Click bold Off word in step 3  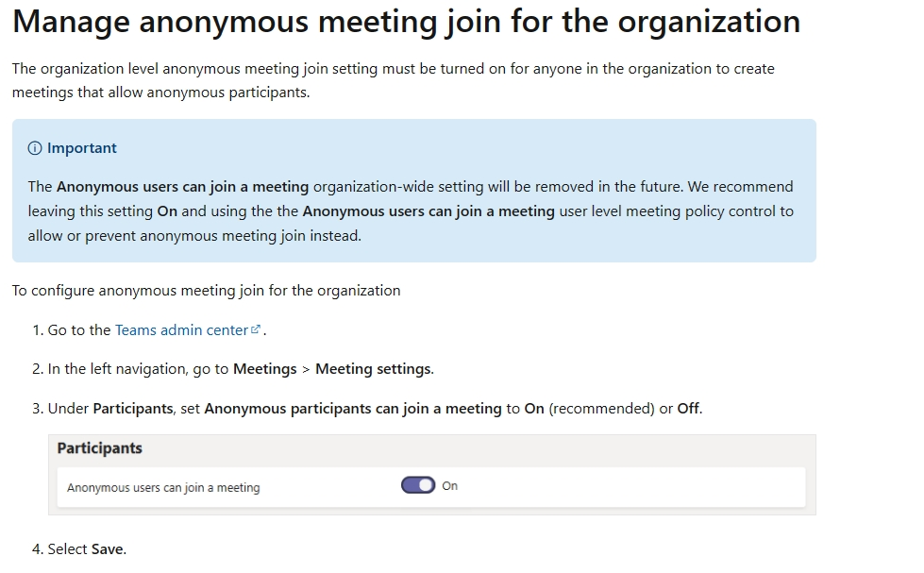click(688, 409)
